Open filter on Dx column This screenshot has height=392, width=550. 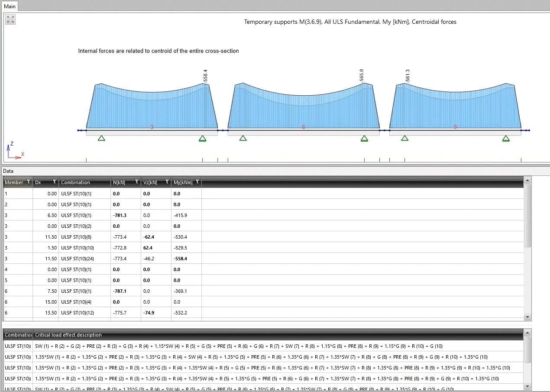click(x=55, y=182)
